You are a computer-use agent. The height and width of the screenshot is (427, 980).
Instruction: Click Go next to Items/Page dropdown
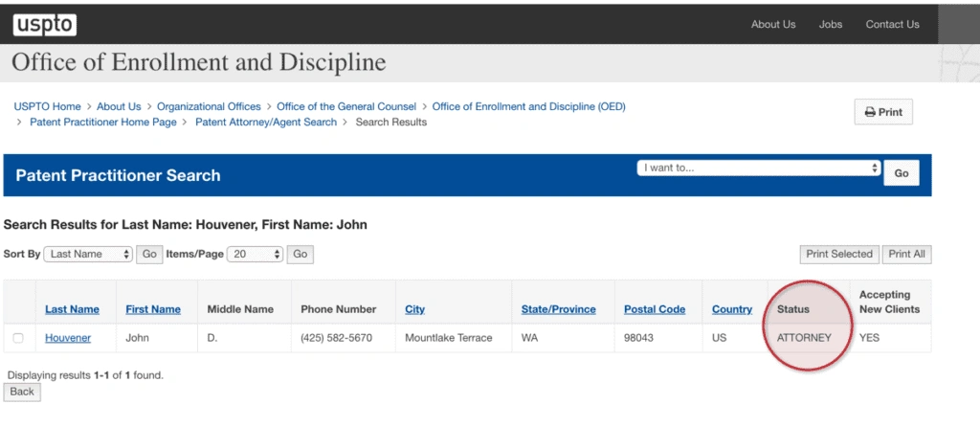(300, 255)
